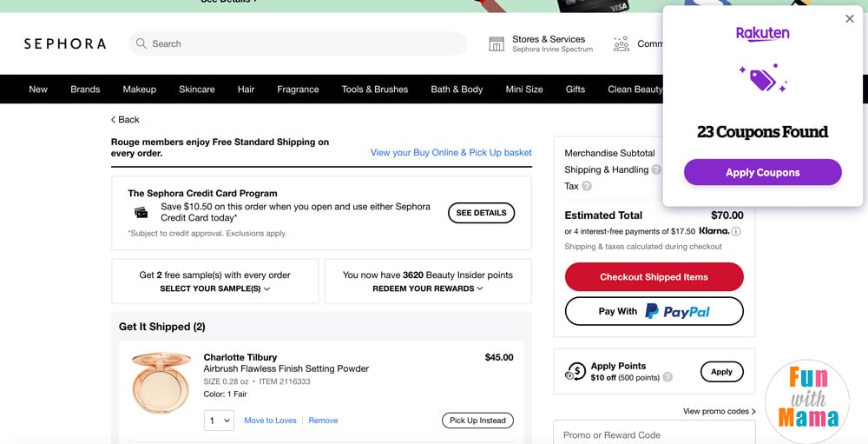
Task: Click in the Search field
Action: (x=298, y=43)
